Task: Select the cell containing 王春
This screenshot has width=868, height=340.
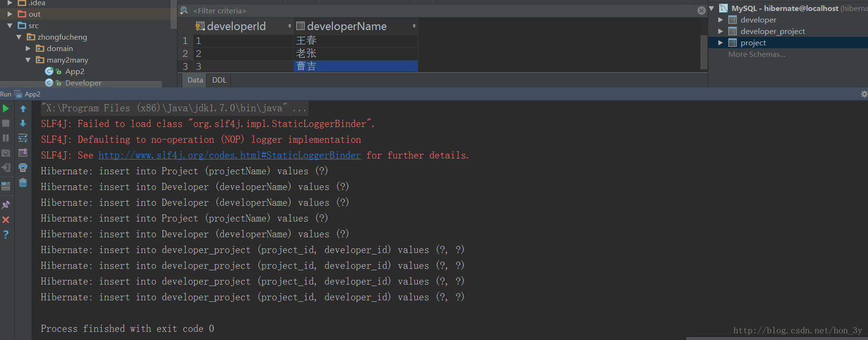Action: [356, 41]
